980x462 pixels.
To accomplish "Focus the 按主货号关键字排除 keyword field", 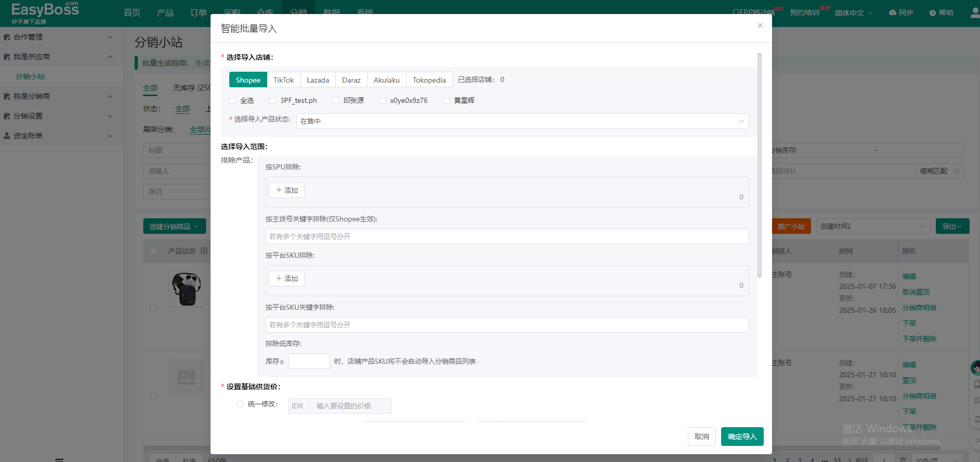I will (x=507, y=236).
